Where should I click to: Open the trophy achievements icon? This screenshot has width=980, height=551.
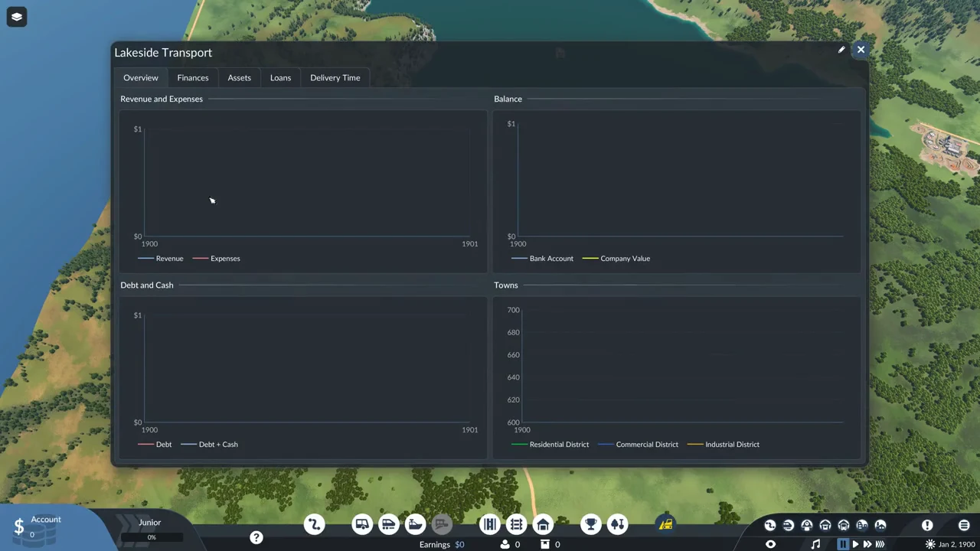(x=590, y=524)
